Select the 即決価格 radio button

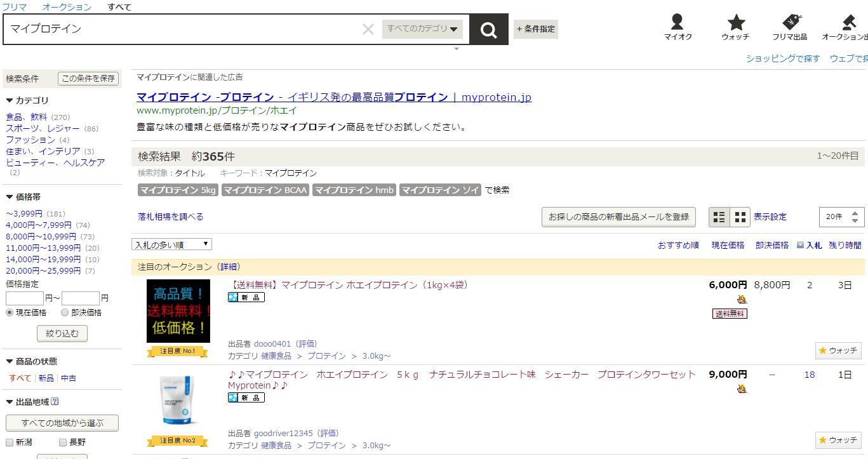tap(65, 312)
